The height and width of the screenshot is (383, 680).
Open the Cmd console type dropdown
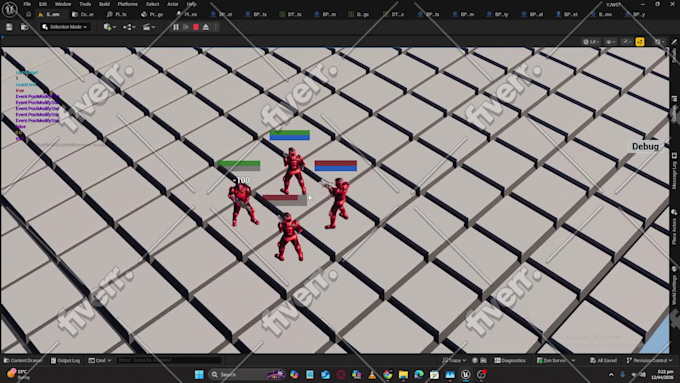[x=100, y=360]
